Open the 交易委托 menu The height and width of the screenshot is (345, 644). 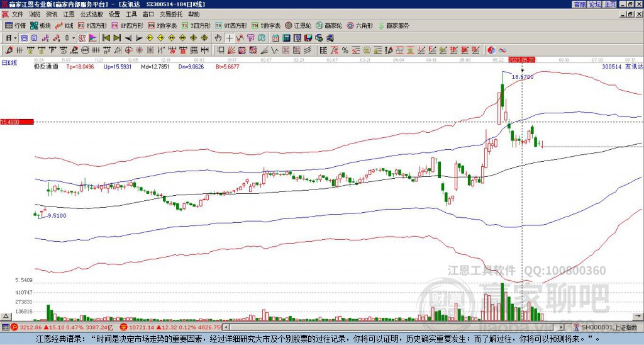(x=171, y=14)
